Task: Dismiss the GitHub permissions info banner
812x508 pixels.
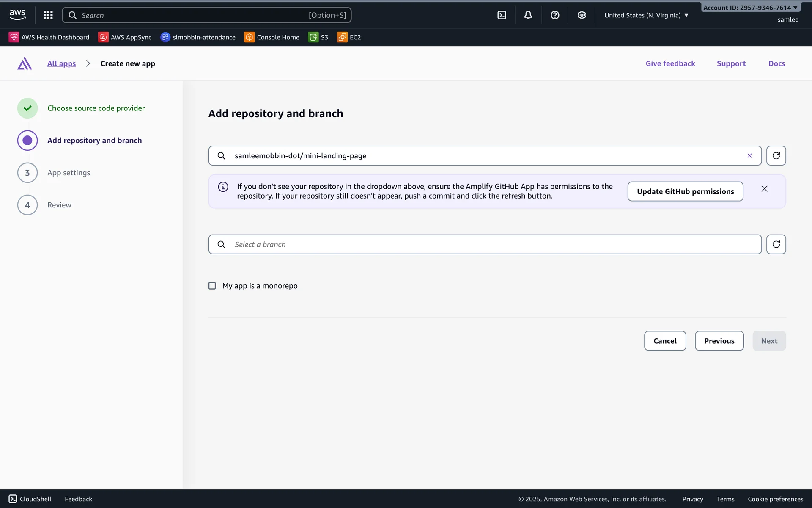Action: tap(764, 189)
